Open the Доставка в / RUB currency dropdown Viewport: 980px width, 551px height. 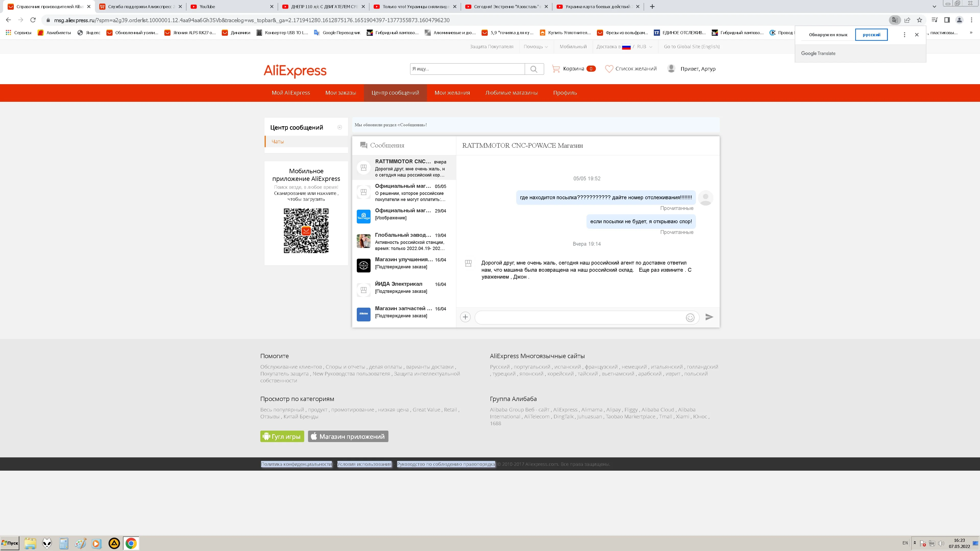click(624, 47)
